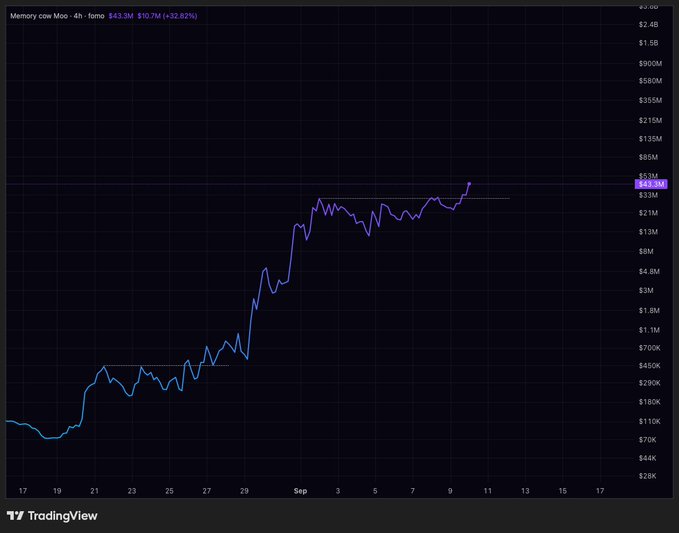
Task: Click the $215M price axis label
Action: click(x=650, y=120)
